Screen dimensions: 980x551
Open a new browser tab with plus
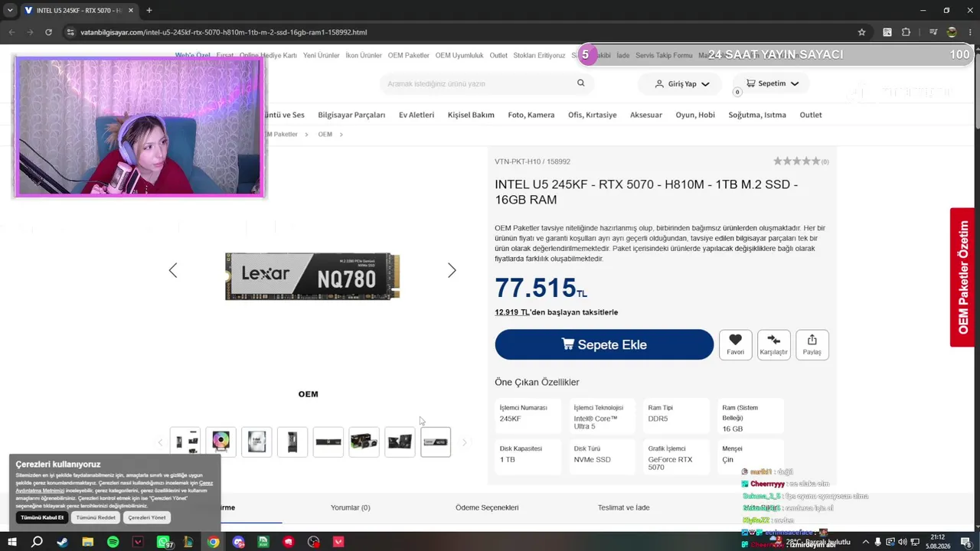(x=149, y=11)
